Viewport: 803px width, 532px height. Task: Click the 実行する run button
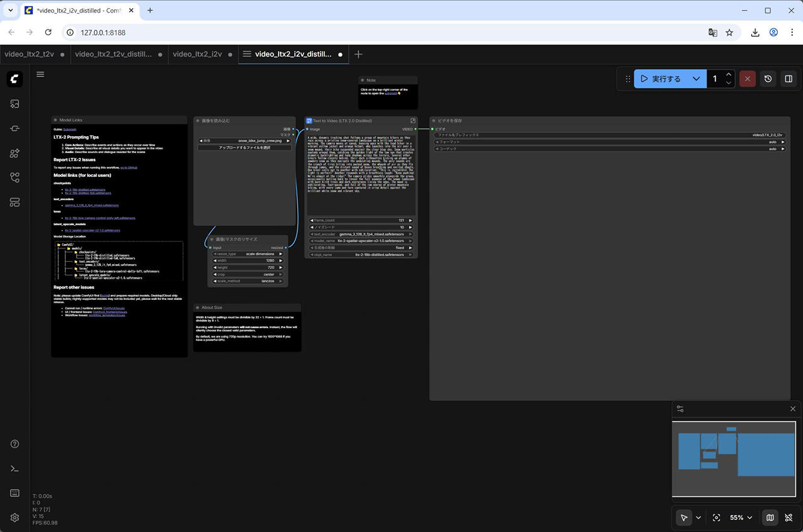661,79
